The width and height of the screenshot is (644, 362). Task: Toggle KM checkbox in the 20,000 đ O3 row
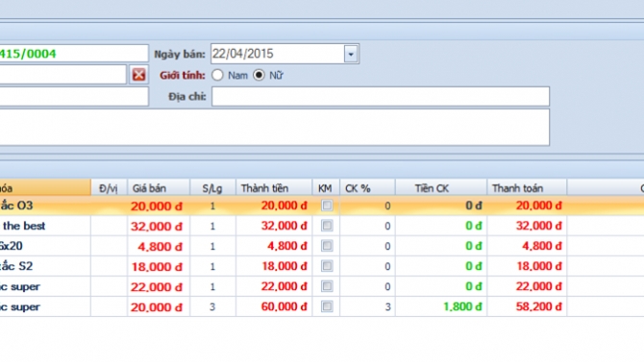327,205
